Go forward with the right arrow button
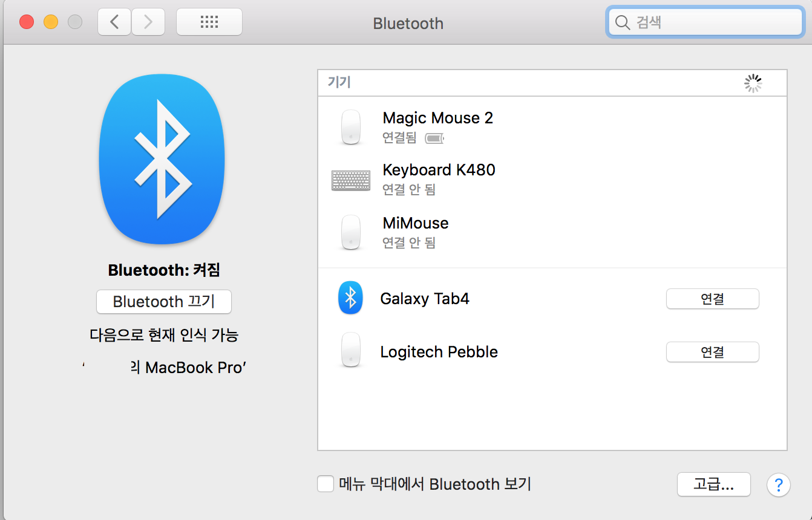812x520 pixels. point(148,22)
